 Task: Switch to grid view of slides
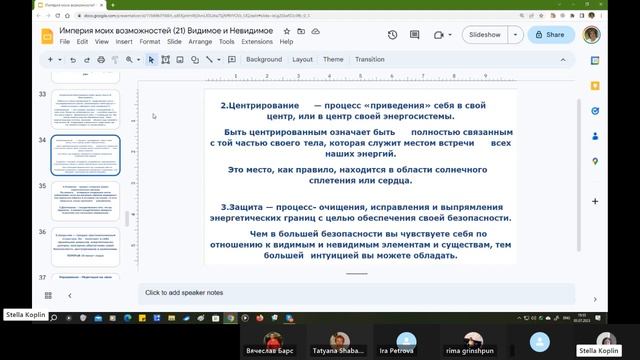pos(48,296)
